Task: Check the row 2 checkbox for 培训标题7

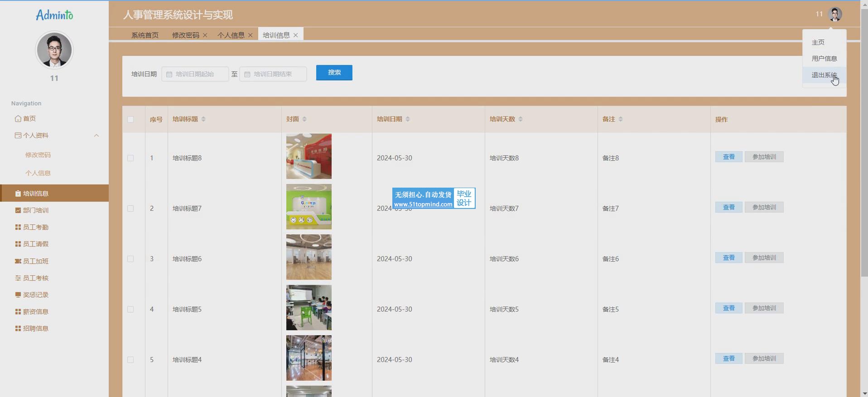Action: (130, 208)
